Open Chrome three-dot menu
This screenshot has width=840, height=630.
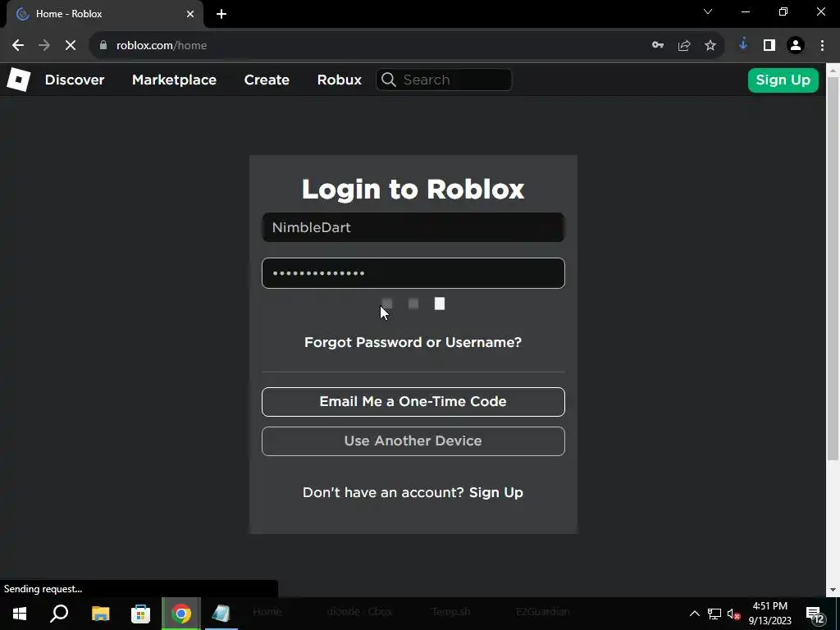[x=822, y=46]
